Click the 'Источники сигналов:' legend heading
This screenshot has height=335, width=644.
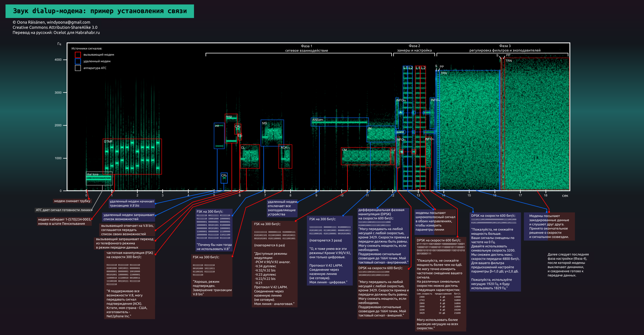tap(87, 48)
